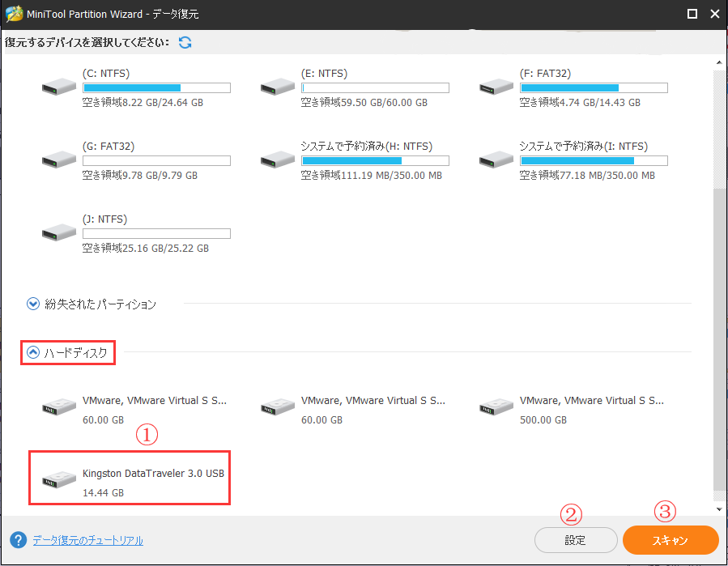
Task: Click the refresh device list icon
Action: (185, 43)
